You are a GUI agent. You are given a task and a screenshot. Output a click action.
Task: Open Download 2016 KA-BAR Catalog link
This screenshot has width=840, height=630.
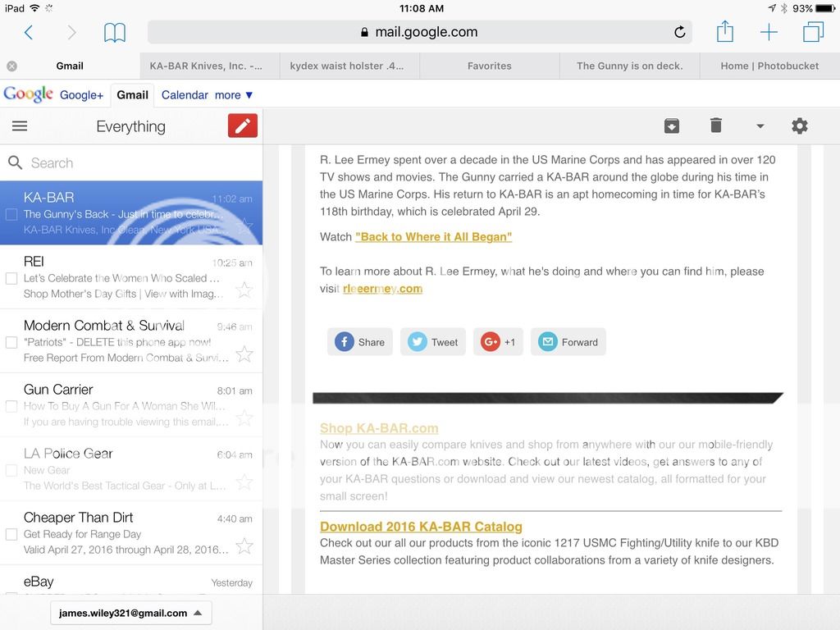coord(421,527)
